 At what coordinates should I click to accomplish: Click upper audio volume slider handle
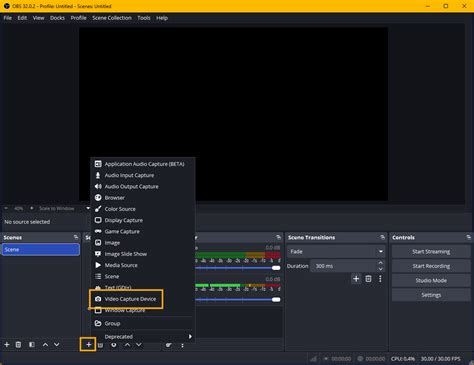pos(276,268)
